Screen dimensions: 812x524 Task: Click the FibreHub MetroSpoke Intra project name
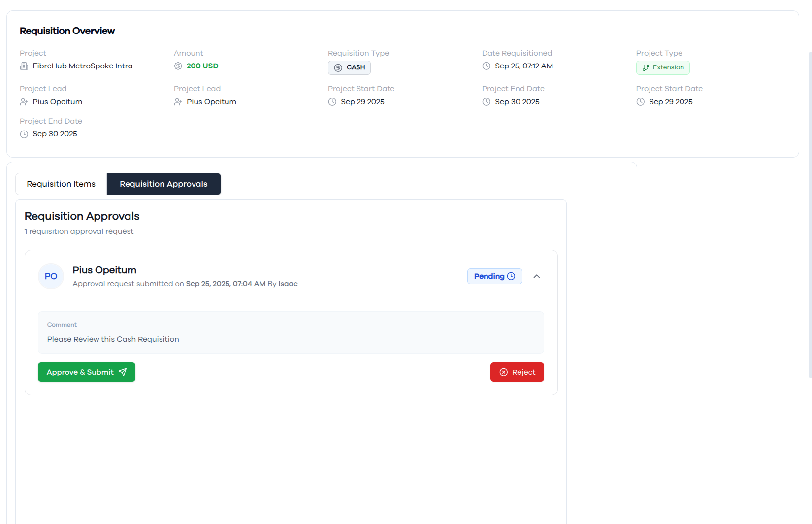(x=83, y=66)
